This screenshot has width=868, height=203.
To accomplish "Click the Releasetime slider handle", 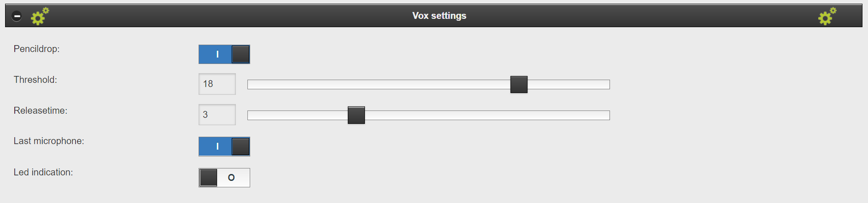I will point(356,115).
